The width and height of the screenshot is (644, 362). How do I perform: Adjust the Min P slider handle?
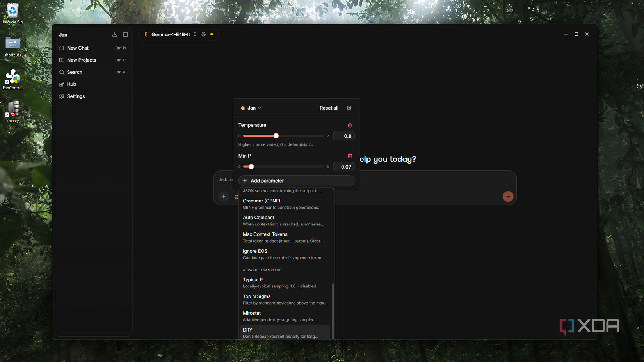[x=251, y=167]
